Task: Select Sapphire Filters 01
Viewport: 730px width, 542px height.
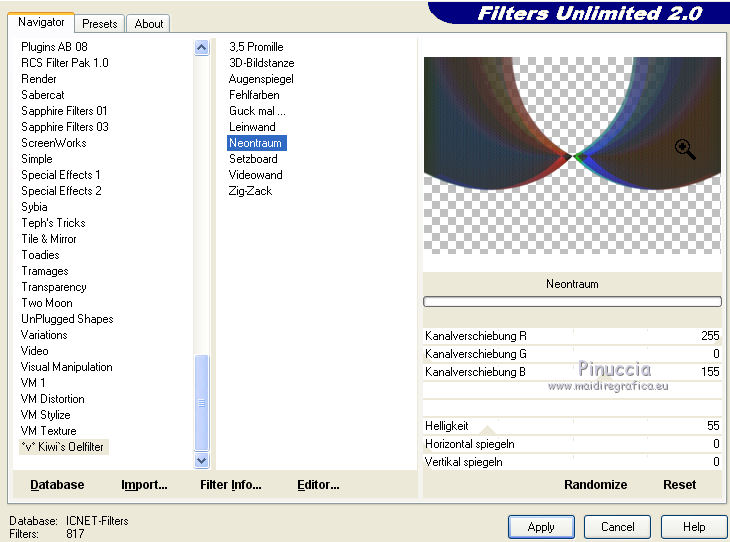Action: (64, 111)
